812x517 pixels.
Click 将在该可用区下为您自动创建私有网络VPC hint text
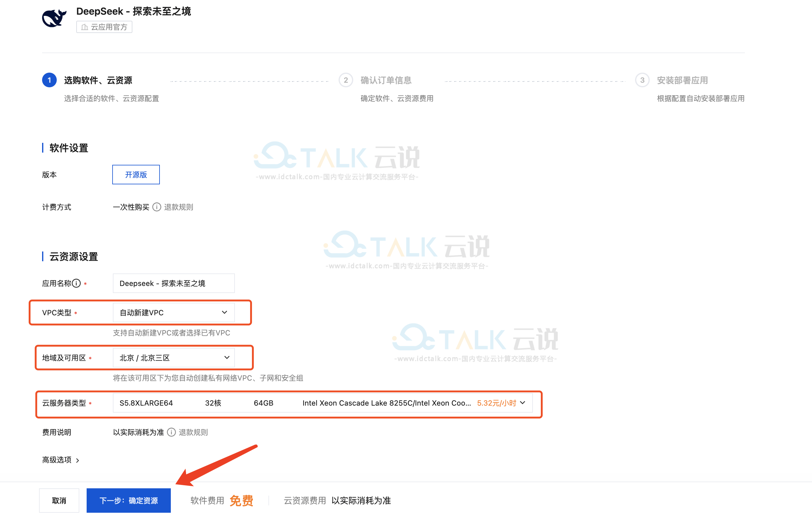pyautogui.click(x=208, y=378)
